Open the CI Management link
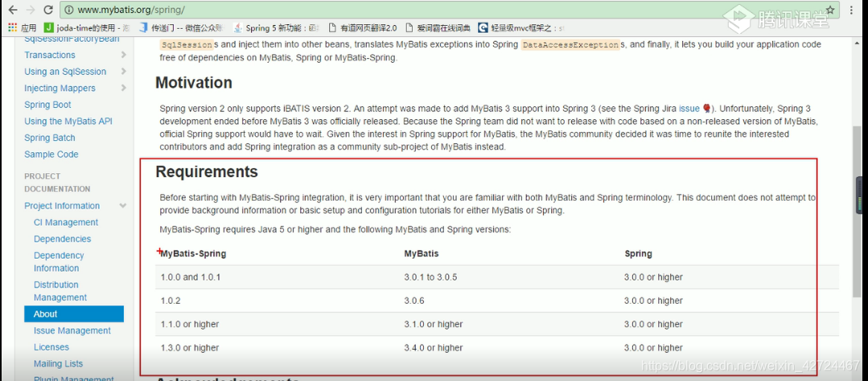 coord(66,222)
